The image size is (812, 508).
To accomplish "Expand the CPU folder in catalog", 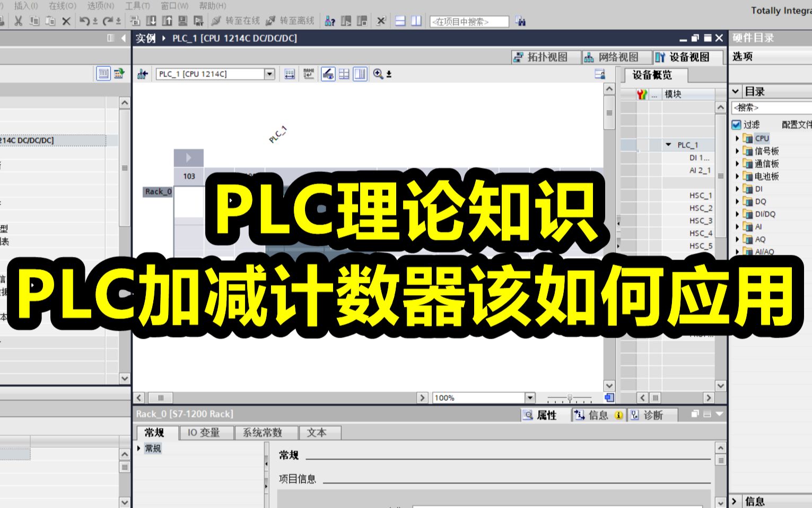I will pos(737,138).
